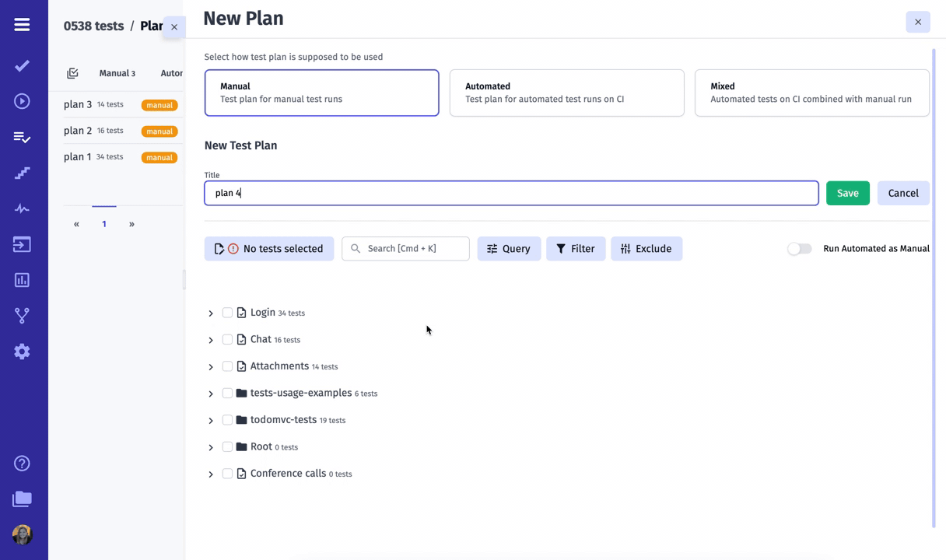Check the Root folder checkbox
The image size is (946, 560).
point(227,446)
